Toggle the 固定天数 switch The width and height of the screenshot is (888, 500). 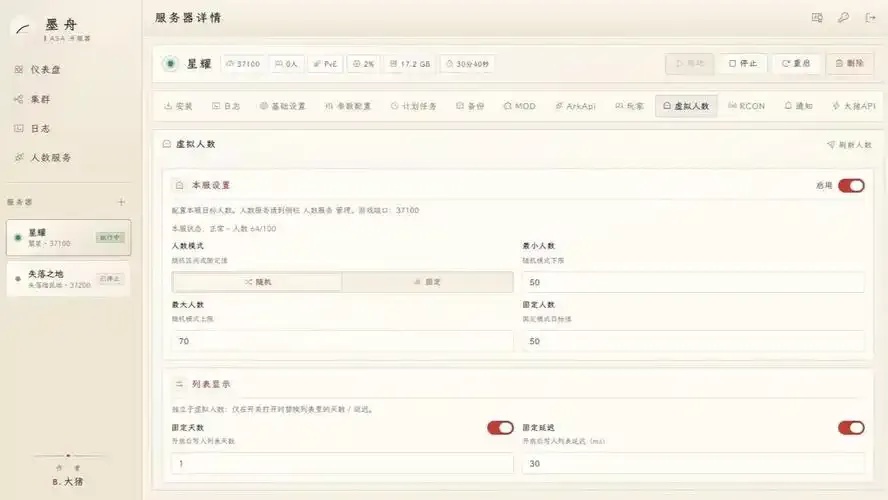pyautogui.click(x=500, y=428)
